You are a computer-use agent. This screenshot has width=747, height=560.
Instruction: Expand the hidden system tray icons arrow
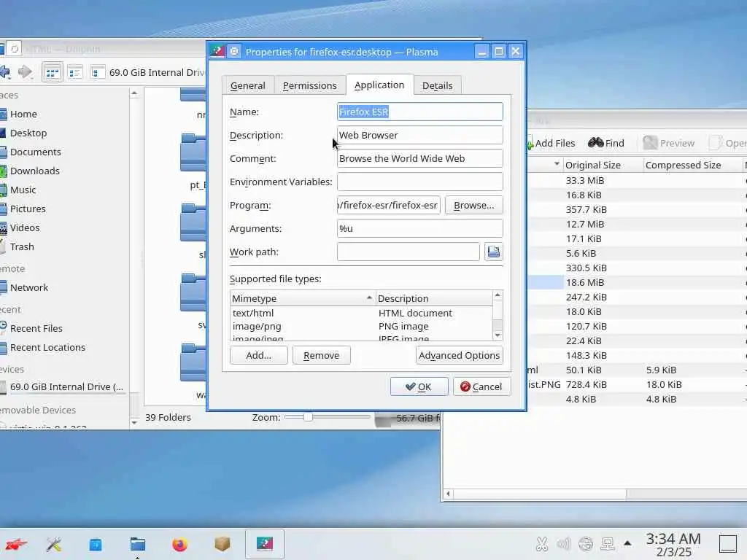coord(628,543)
